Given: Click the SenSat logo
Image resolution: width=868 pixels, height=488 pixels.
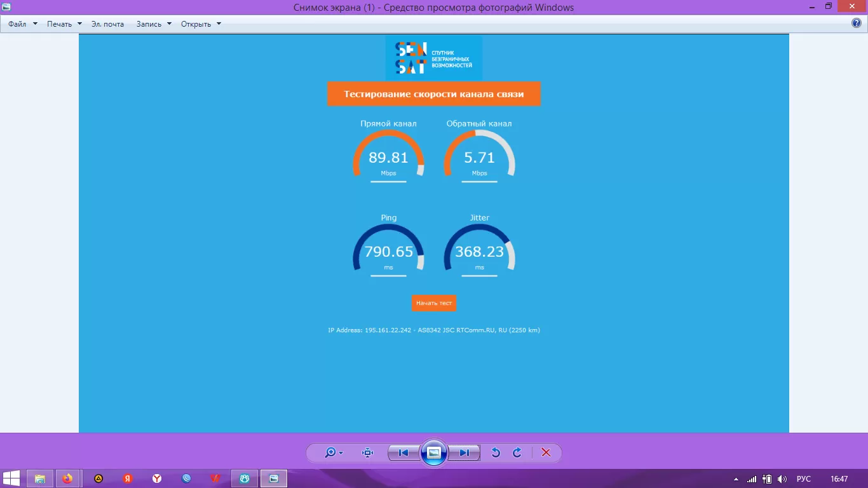Looking at the screenshot, I should (x=434, y=58).
